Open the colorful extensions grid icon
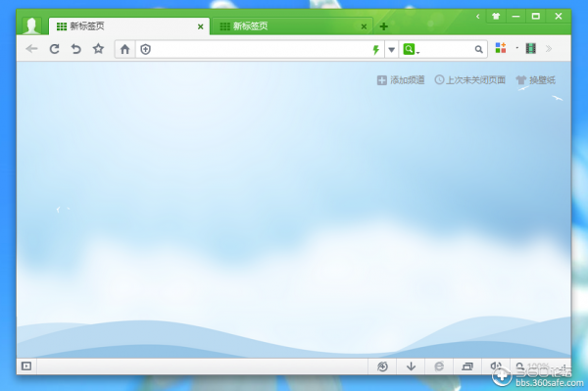 [501, 48]
